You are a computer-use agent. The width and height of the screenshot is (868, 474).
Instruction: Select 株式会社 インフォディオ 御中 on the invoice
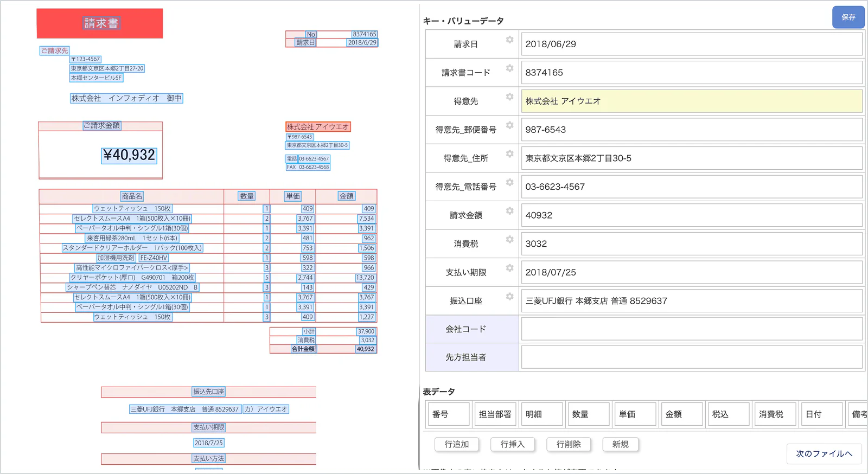(127, 98)
